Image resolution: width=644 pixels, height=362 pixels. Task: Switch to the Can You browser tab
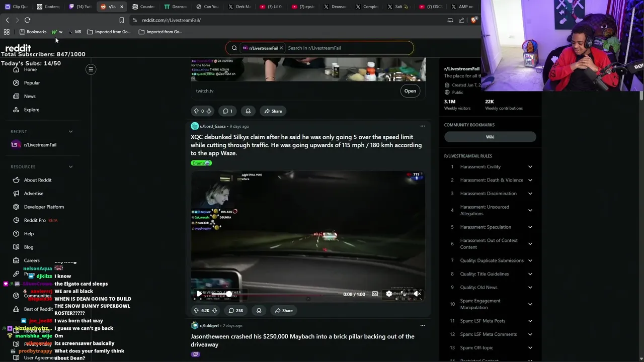tap(207, 7)
